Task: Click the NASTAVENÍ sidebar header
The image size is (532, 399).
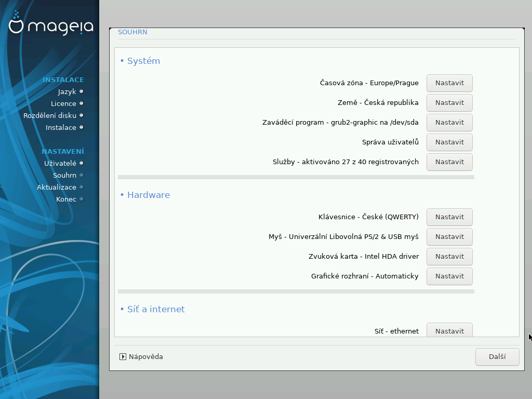Action: point(63,151)
